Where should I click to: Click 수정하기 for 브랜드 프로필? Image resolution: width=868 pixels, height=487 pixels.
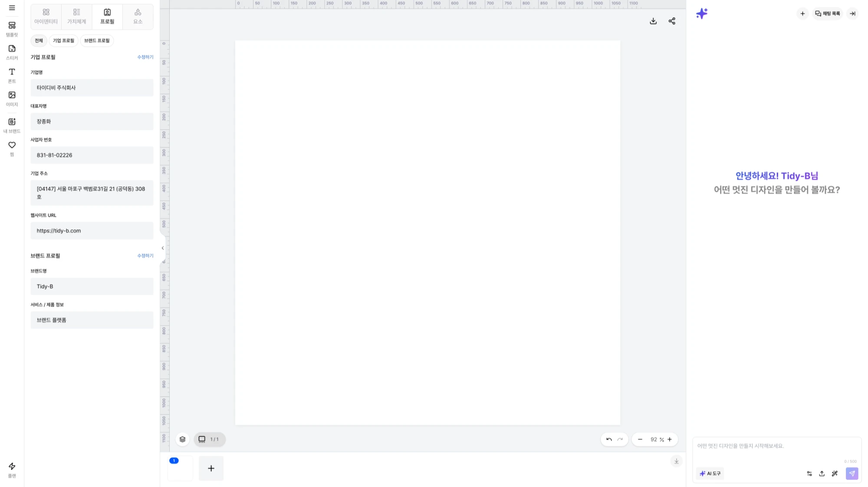click(x=145, y=256)
